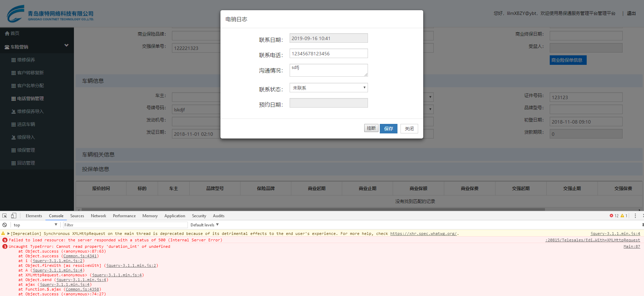Click the 预约日期 field

pyautogui.click(x=329, y=103)
